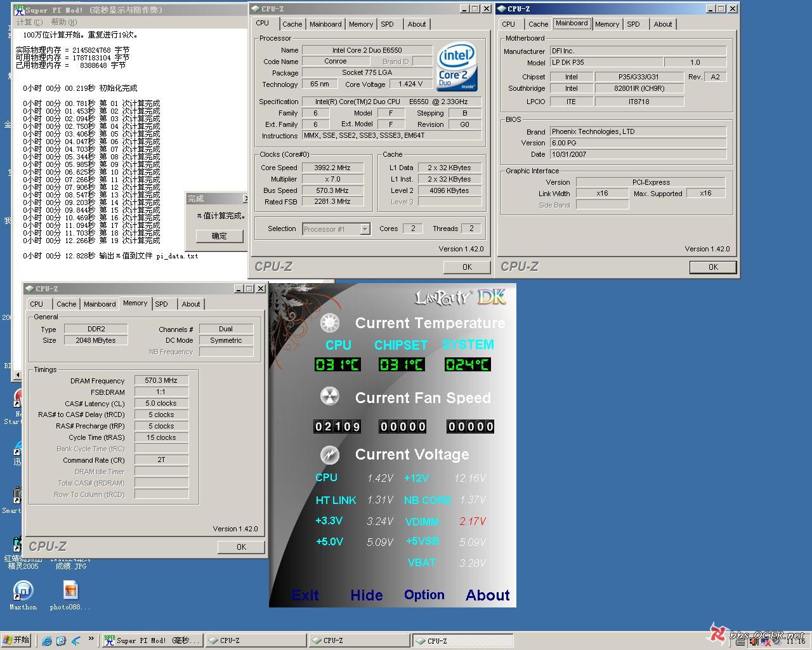Screen dimensions: 812x650
Task: Click the Command Rate 2T value
Action: click(161, 460)
